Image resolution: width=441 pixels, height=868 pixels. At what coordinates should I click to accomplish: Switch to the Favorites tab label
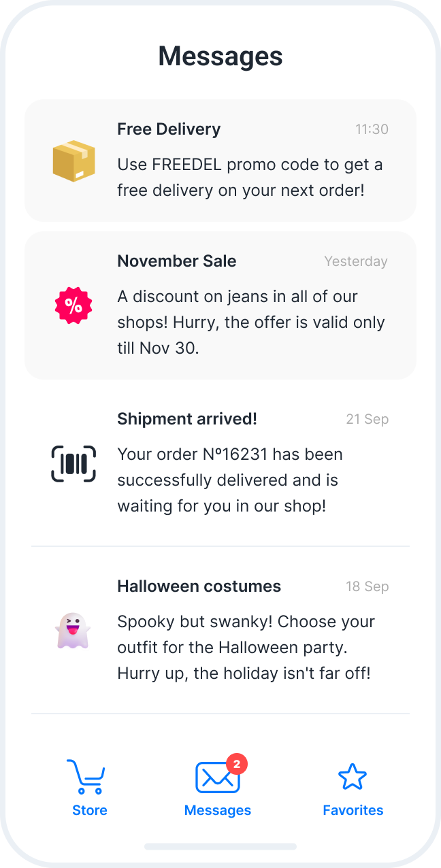pos(353,810)
